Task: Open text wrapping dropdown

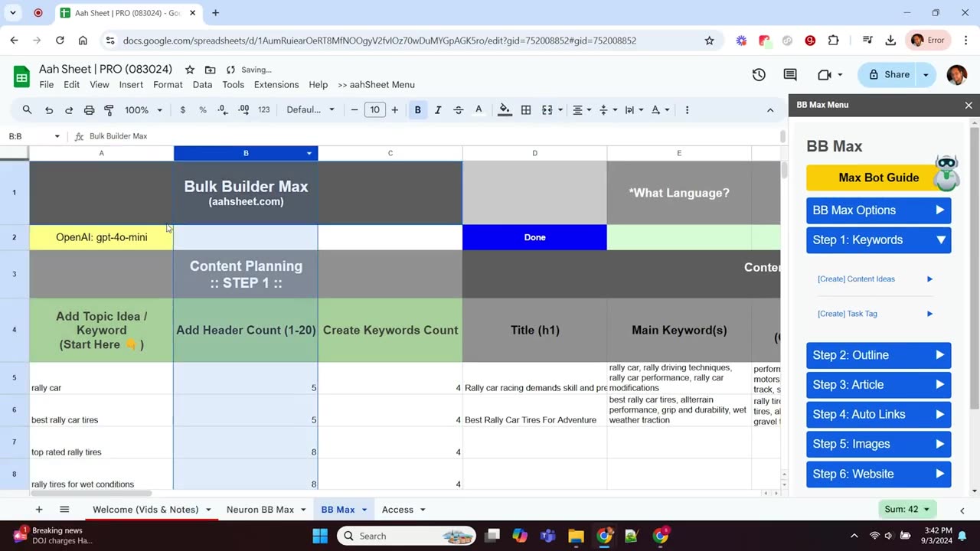Action: click(633, 109)
